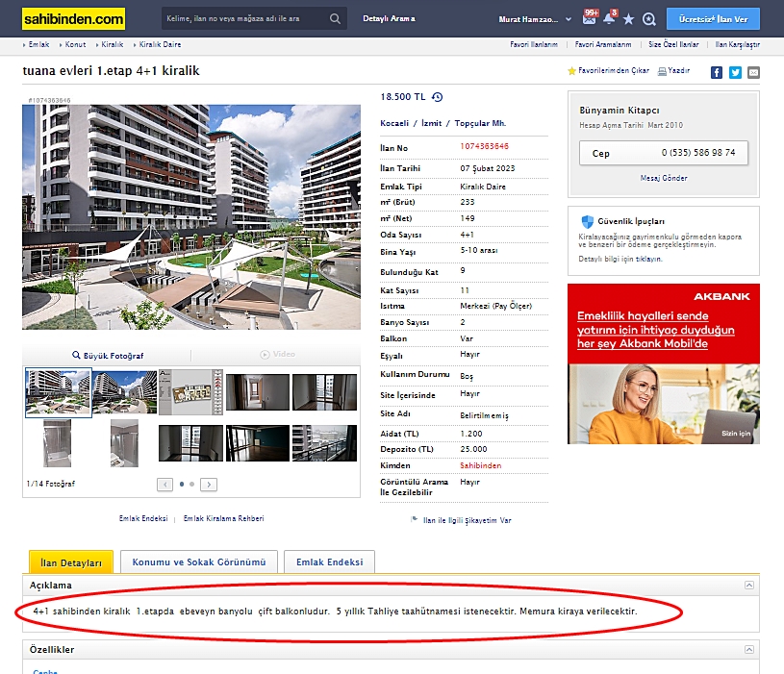Screen dimensions: 784x674
Task: Switch to Konumu ve Sokak Görünümü tab
Action: 199,562
